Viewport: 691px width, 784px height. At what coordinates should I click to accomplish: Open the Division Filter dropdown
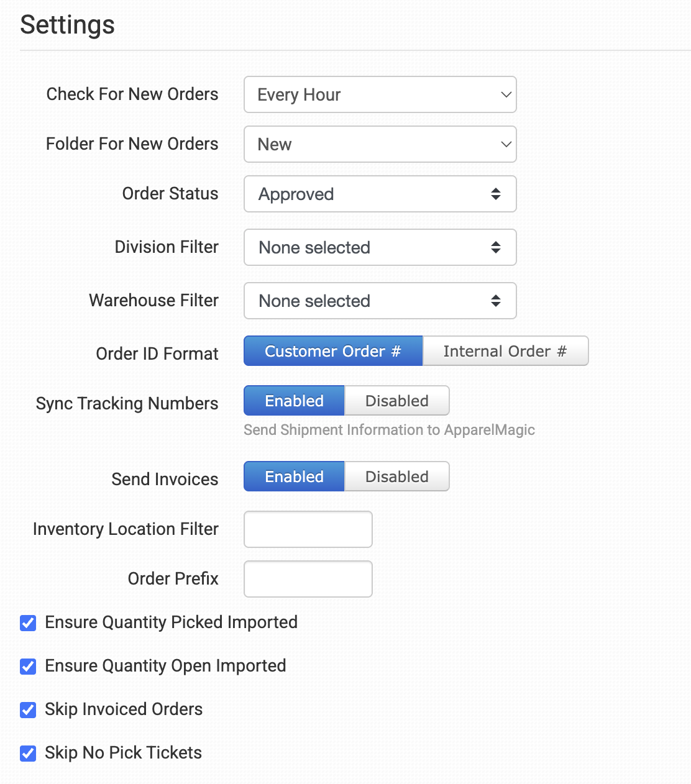380,247
